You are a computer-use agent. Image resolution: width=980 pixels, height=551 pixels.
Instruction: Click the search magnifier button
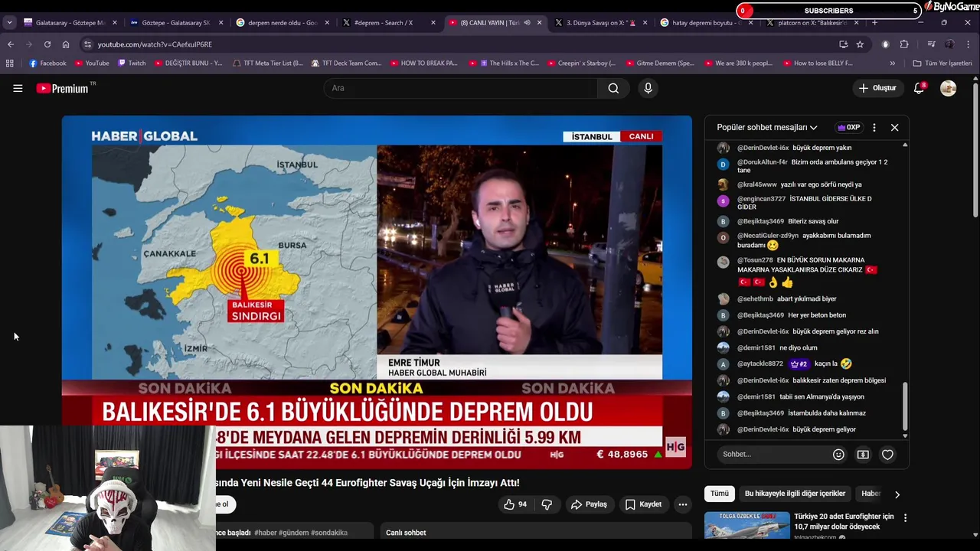pyautogui.click(x=613, y=88)
